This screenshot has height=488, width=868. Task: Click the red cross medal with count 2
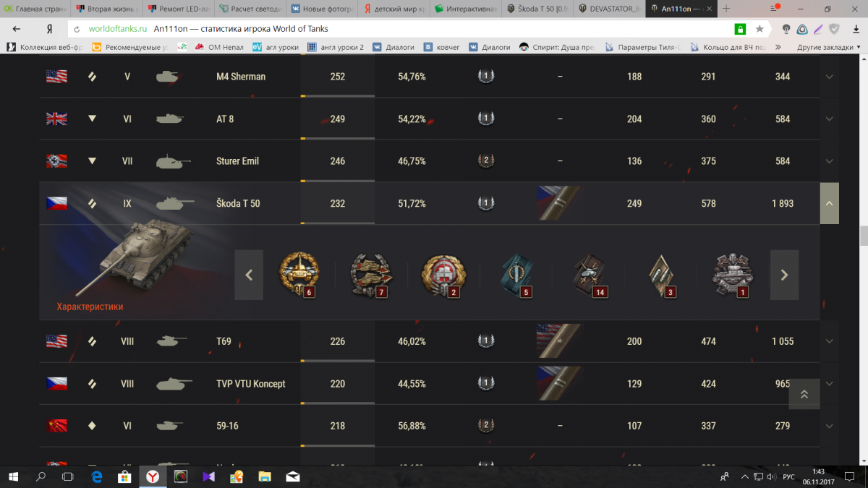tap(443, 275)
